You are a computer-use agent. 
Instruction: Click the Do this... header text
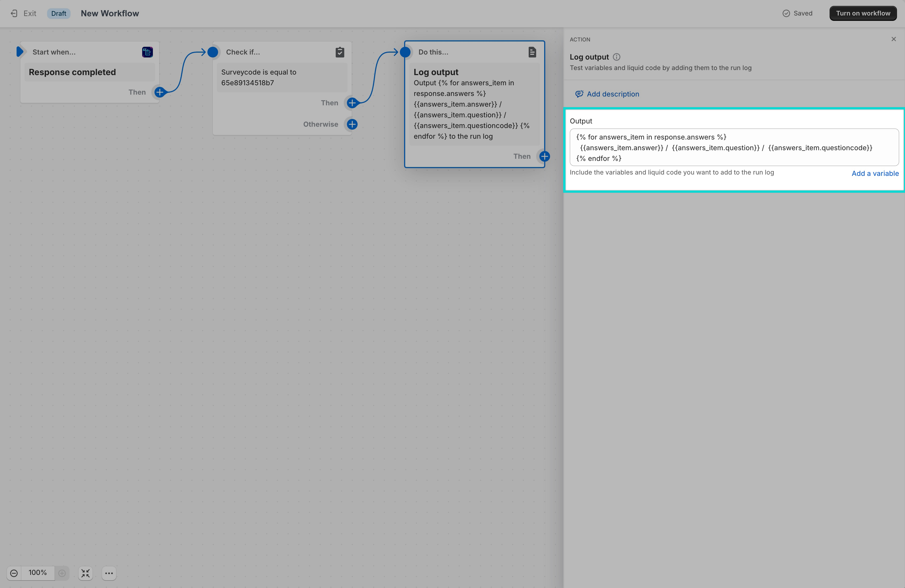[x=434, y=52]
